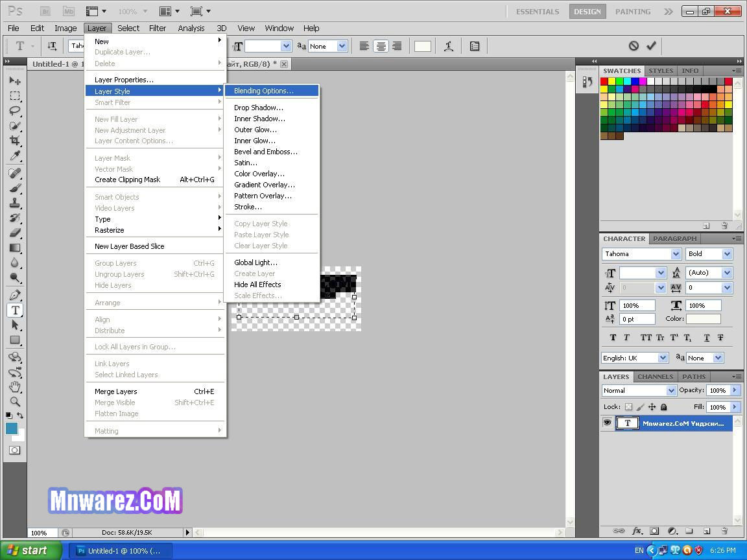Open the Filter menu
747x560 pixels.
157,28
